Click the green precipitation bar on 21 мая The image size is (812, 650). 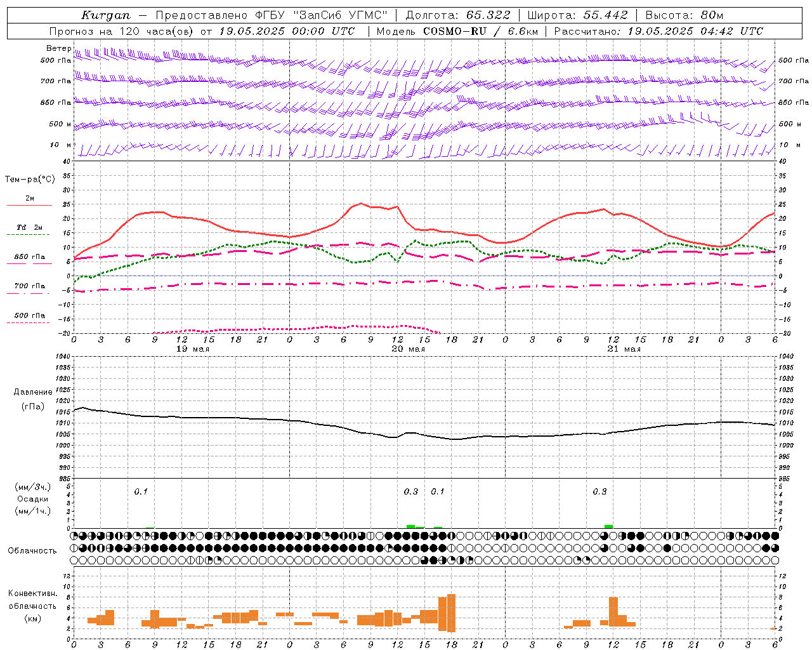[x=609, y=526]
